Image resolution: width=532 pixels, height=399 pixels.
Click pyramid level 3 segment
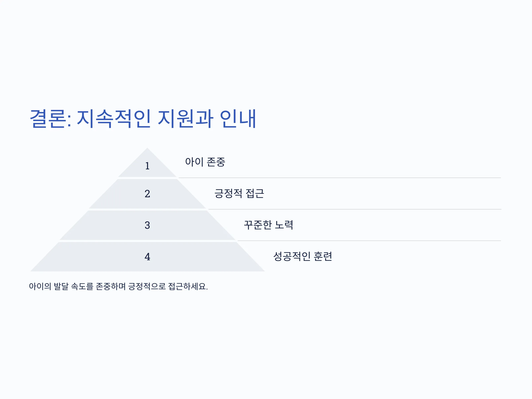[x=147, y=225]
